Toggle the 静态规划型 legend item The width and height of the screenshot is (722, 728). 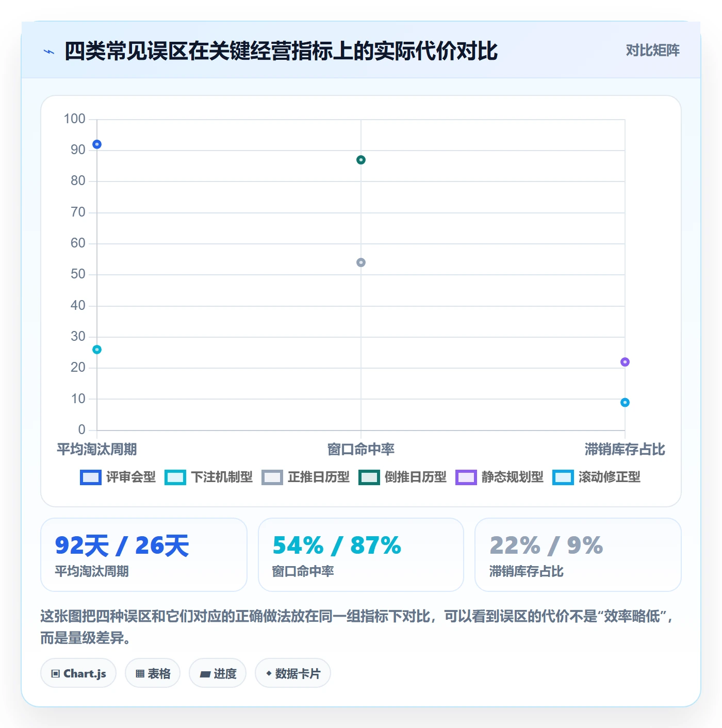[x=500, y=477]
